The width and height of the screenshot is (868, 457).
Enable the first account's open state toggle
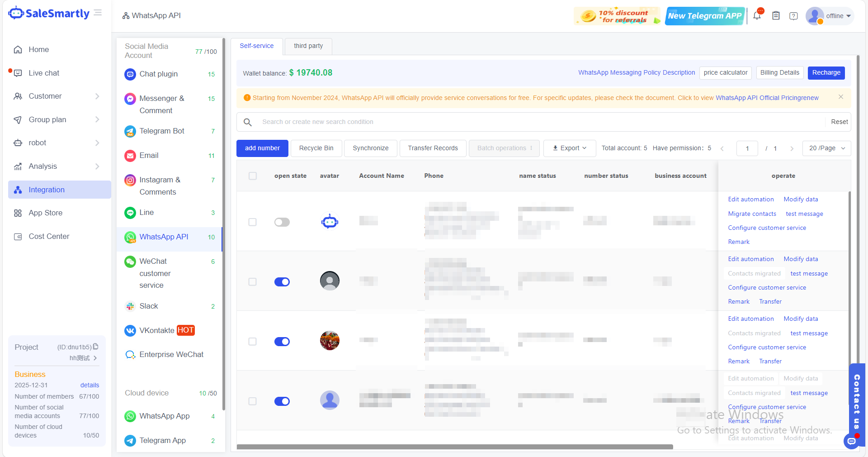282,222
